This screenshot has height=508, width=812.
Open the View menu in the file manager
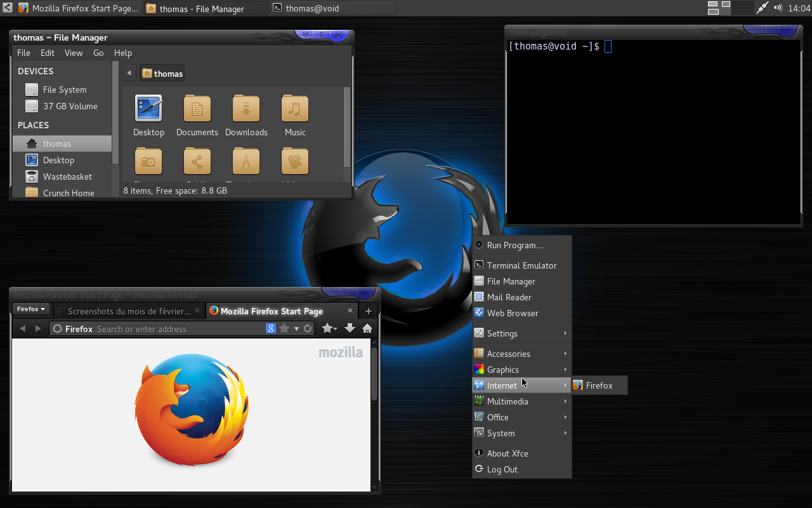click(x=73, y=53)
